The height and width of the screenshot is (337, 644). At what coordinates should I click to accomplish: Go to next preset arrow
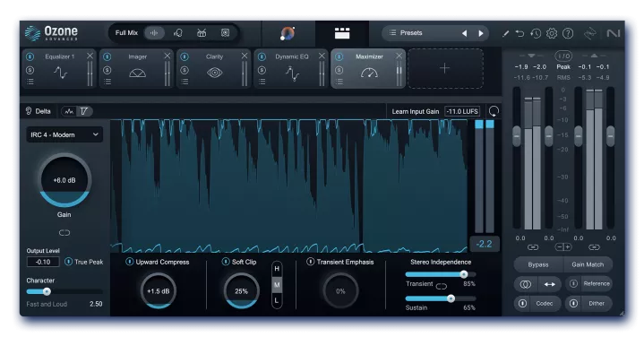pyautogui.click(x=481, y=33)
